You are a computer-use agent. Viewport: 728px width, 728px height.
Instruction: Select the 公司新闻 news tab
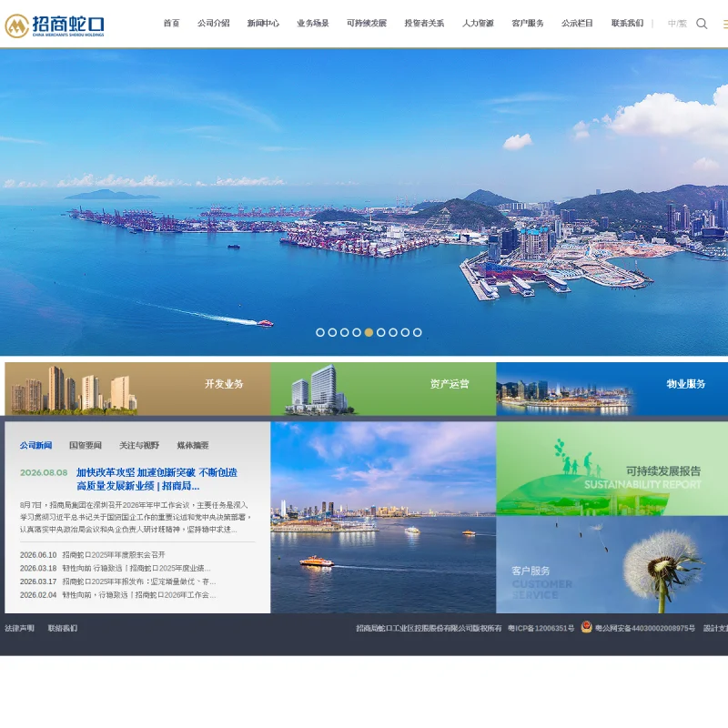pos(35,445)
